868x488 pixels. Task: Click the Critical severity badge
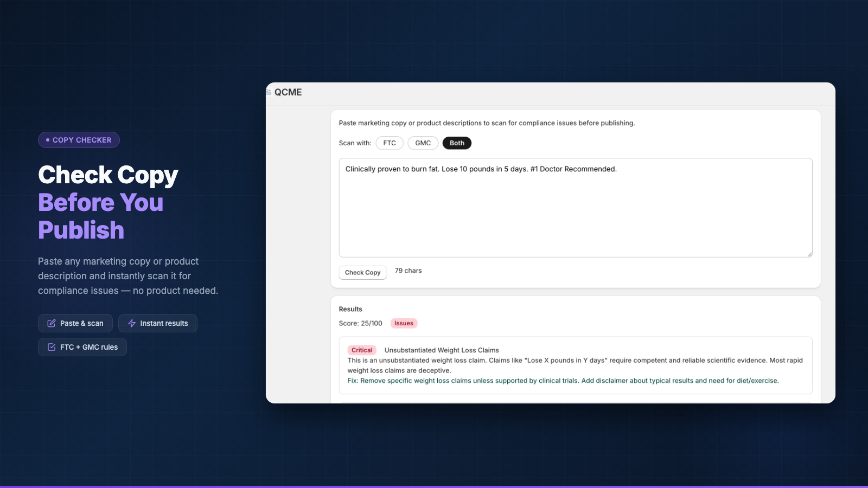tap(361, 350)
